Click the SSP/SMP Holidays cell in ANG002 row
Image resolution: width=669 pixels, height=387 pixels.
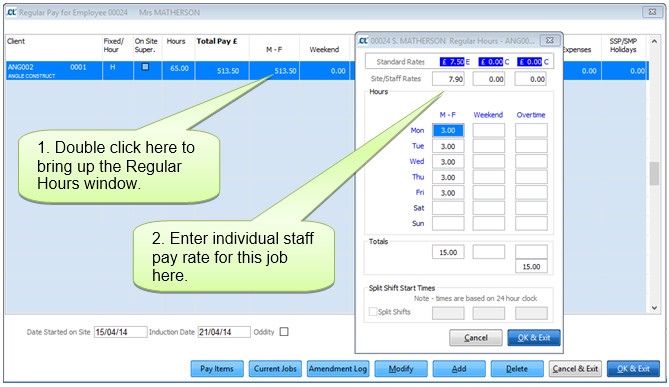(625, 71)
